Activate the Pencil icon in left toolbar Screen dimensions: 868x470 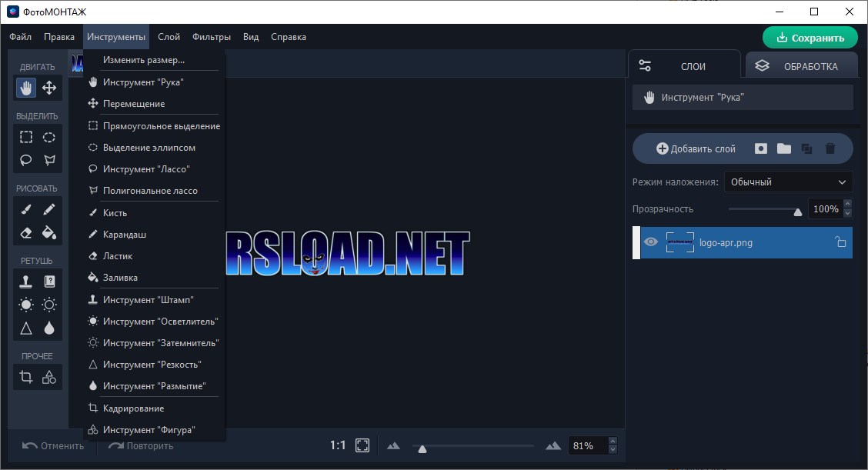point(49,209)
